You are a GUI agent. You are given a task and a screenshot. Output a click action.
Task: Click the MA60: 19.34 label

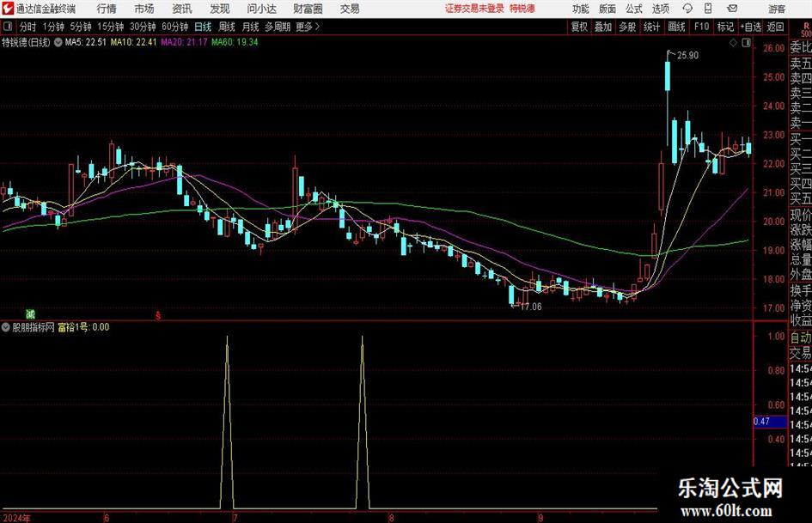click(235, 42)
